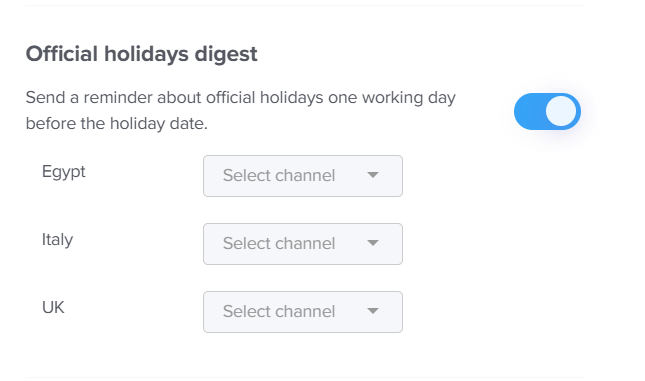Screen dimensions: 645x381
Task: Click the UK country label
Action: click(53, 307)
